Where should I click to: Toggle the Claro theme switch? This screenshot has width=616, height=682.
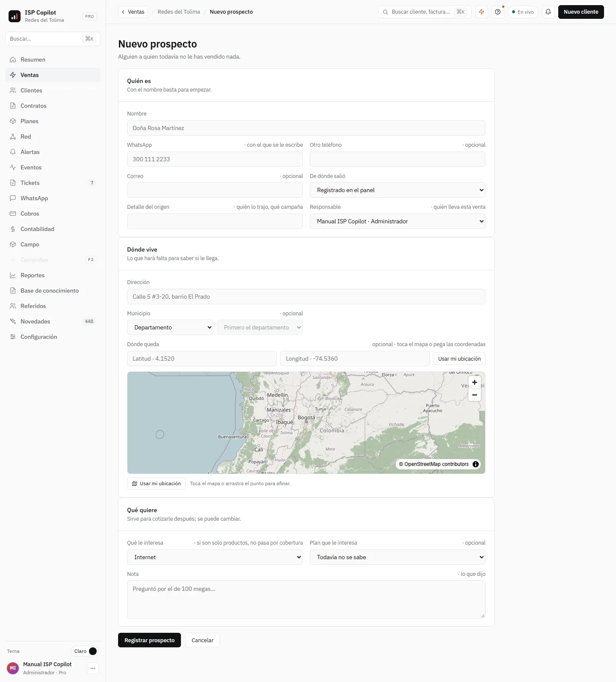85,651
